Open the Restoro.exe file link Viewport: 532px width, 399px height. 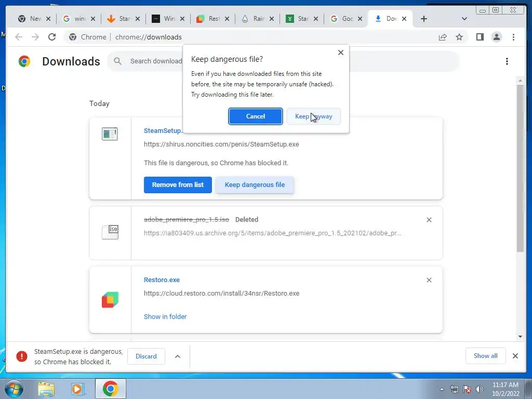point(162,280)
